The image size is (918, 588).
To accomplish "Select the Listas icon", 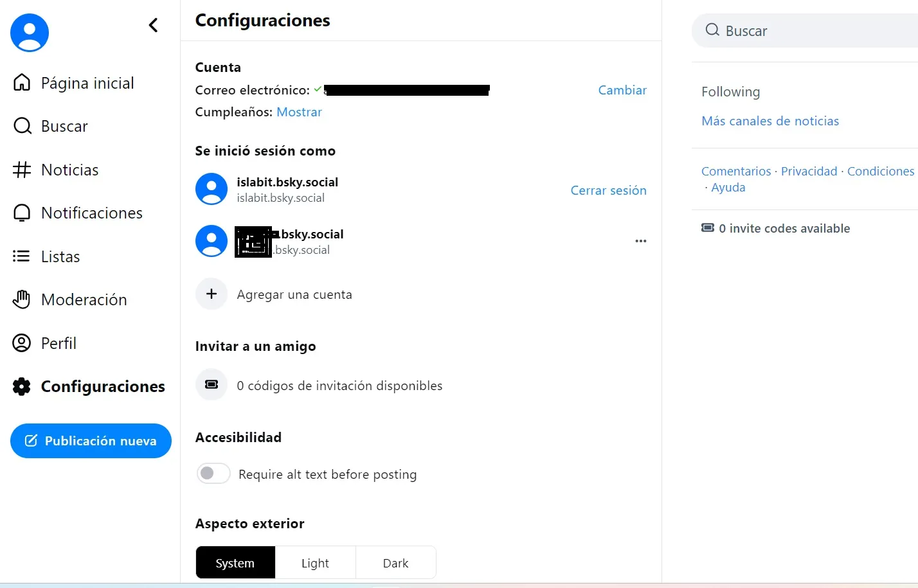I will [21, 256].
